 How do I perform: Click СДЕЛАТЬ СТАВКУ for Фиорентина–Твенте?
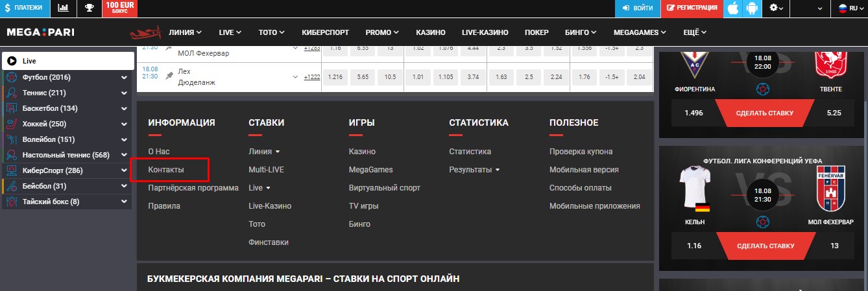click(x=764, y=113)
